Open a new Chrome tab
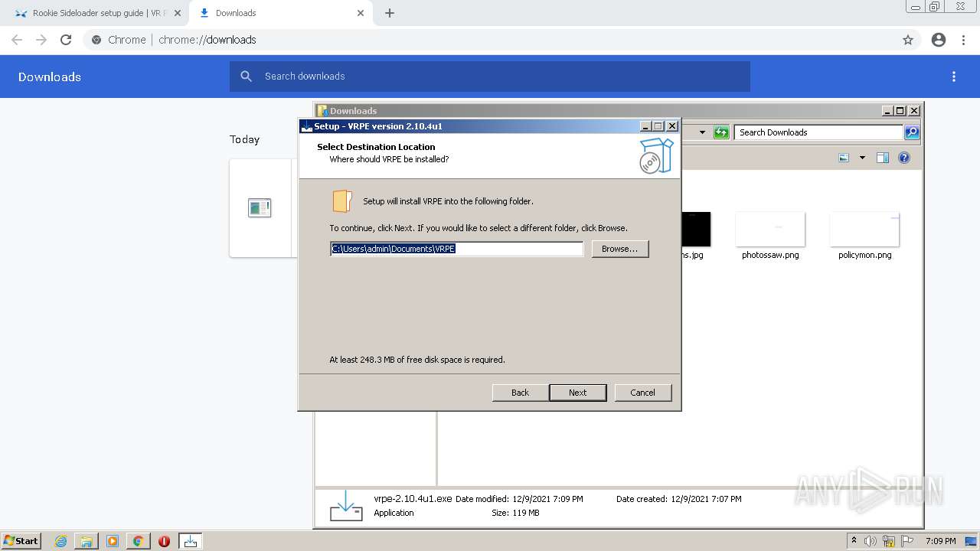Image resolution: width=980 pixels, height=551 pixels. [x=390, y=13]
